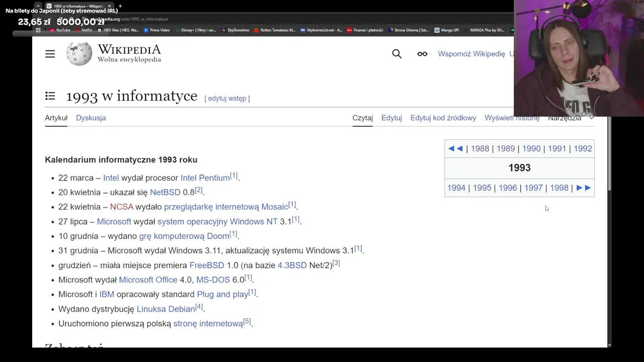Open the FreeBSD link
The width and height of the screenshot is (644, 362).
point(206,265)
